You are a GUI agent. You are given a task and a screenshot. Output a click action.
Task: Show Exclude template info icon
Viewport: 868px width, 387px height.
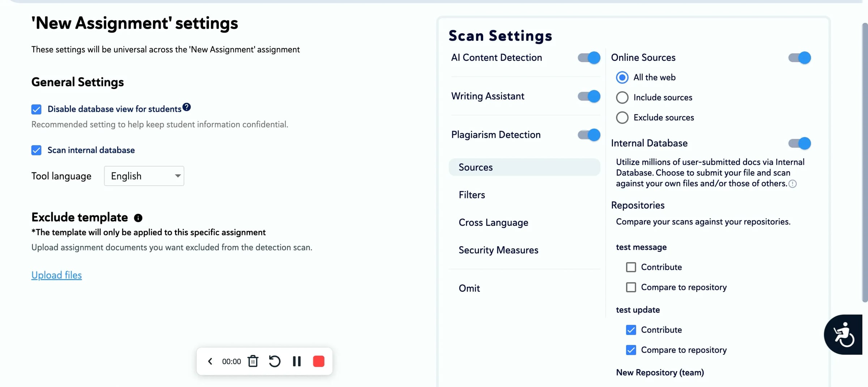point(138,218)
